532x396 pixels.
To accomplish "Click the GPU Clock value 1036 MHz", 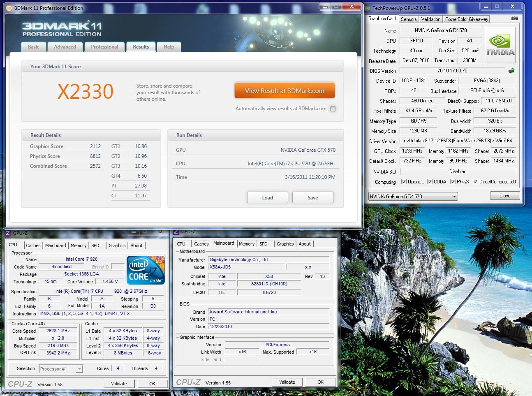I will coord(412,151).
